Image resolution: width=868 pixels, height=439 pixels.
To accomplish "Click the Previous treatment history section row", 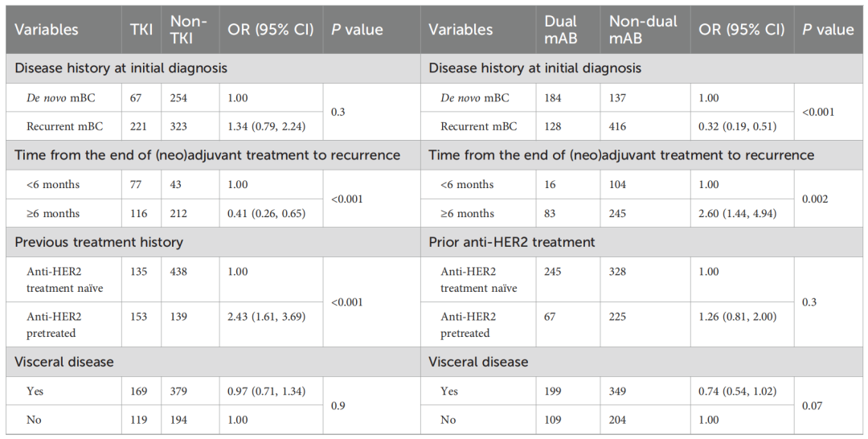I will point(99,242).
